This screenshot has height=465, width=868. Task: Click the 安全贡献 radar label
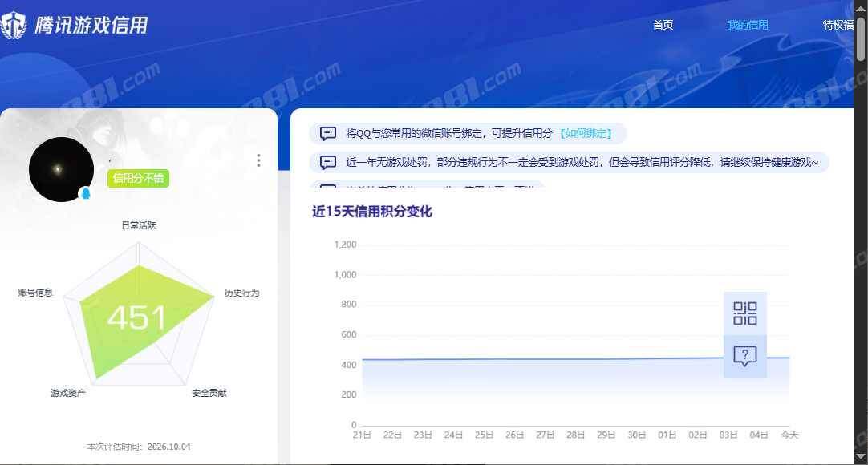coord(209,393)
